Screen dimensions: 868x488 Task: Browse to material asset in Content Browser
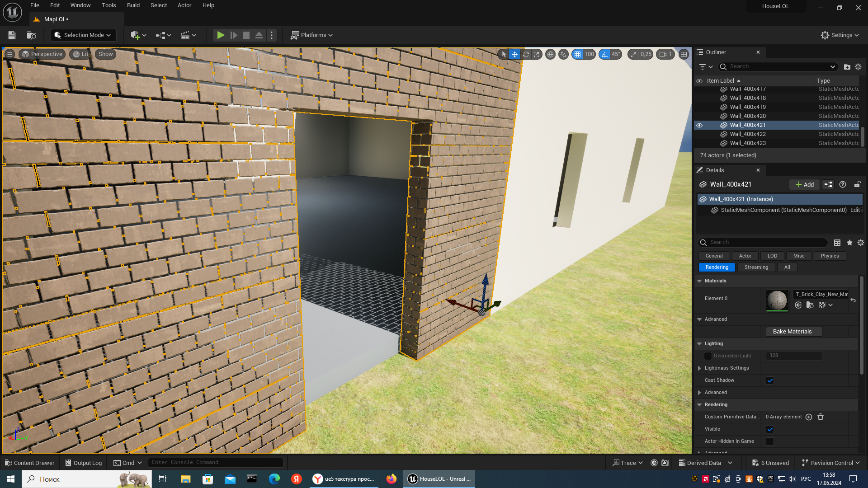810,305
